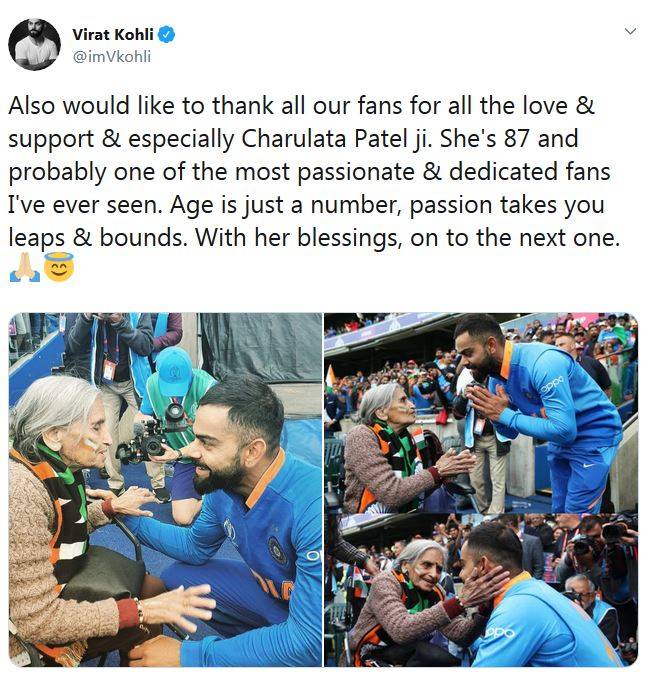Click "With her blessings," in the tweet
This screenshot has width=650, height=685.
tap(299, 238)
